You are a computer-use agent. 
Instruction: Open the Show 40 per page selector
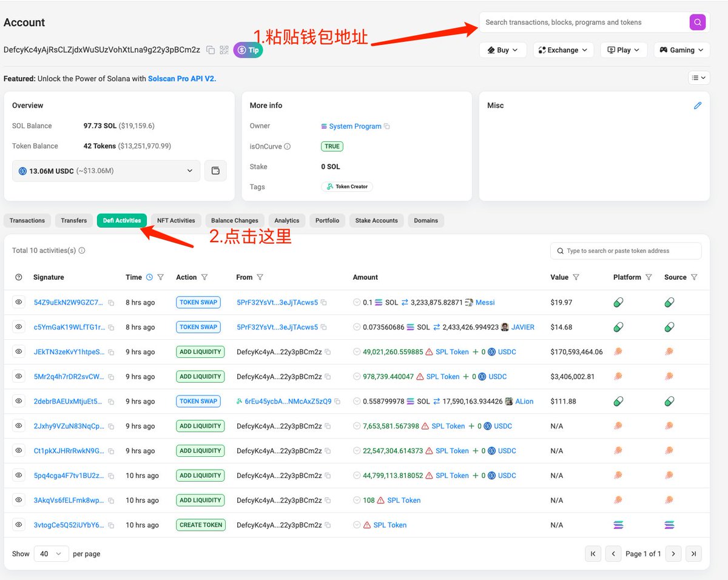point(51,554)
